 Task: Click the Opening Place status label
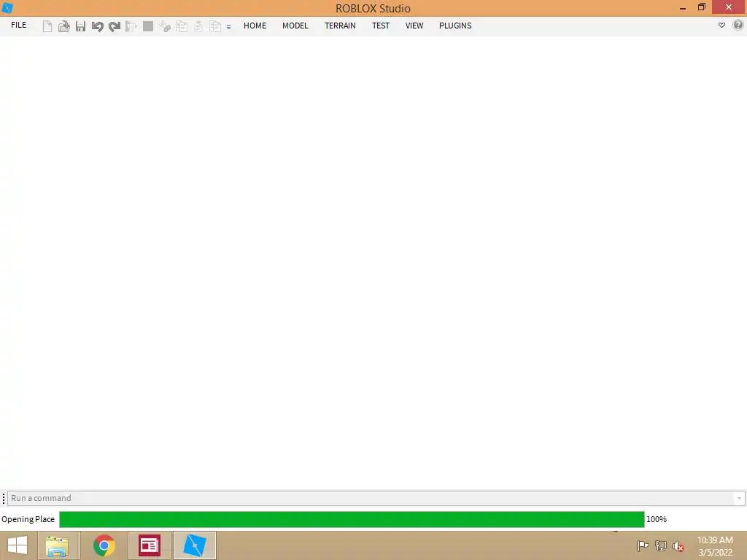pyautogui.click(x=28, y=519)
